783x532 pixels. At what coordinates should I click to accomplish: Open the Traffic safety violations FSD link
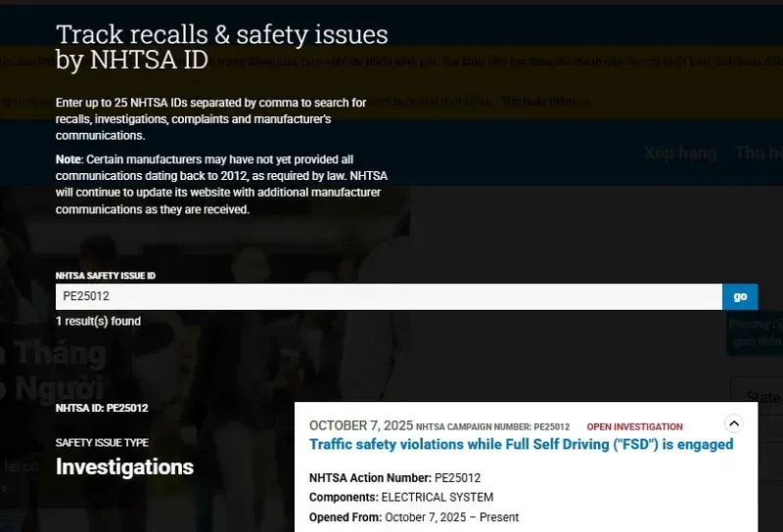521,444
